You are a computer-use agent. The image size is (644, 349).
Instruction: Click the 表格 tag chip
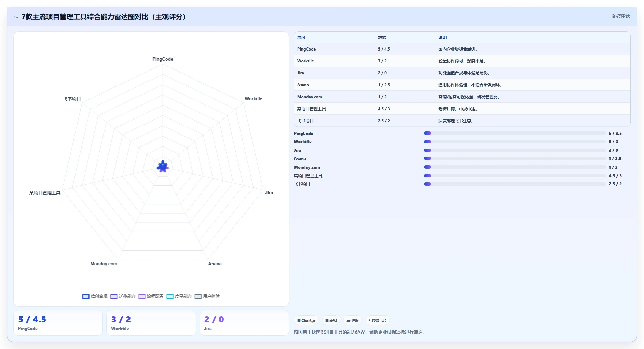[331, 320]
